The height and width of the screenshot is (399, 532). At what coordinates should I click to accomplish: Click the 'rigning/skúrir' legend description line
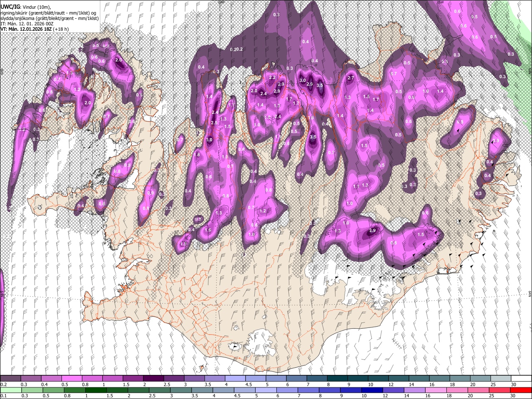click(48, 12)
